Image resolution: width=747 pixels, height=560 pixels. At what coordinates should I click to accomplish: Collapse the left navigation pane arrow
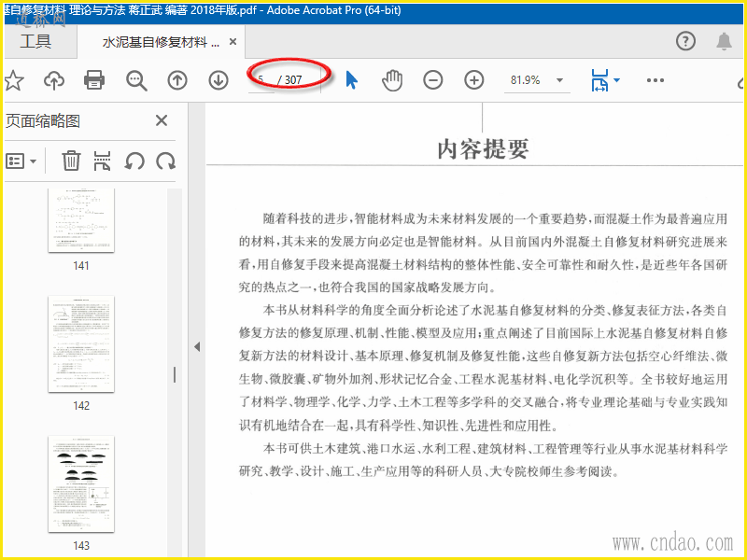click(x=197, y=346)
